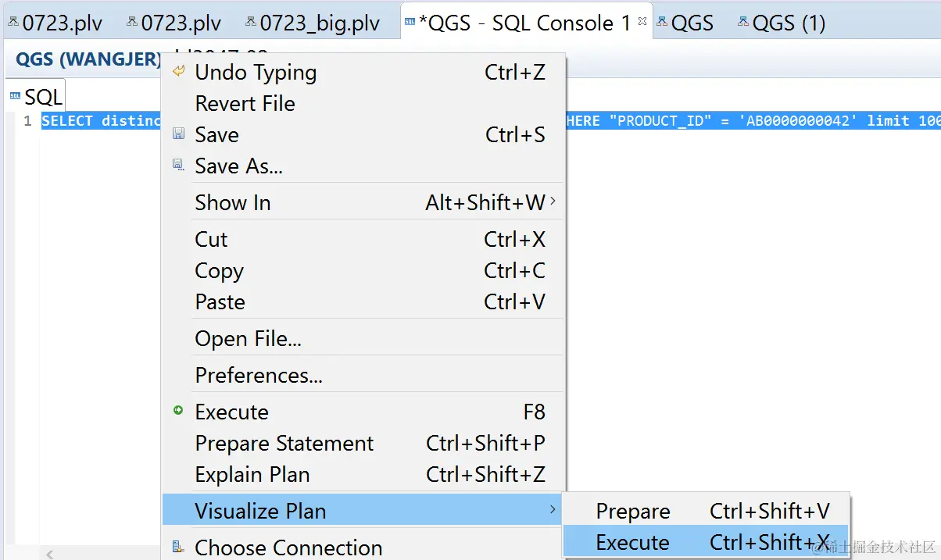Expand the Show In submenu arrow
This screenshot has height=560, width=941.
pos(553,202)
